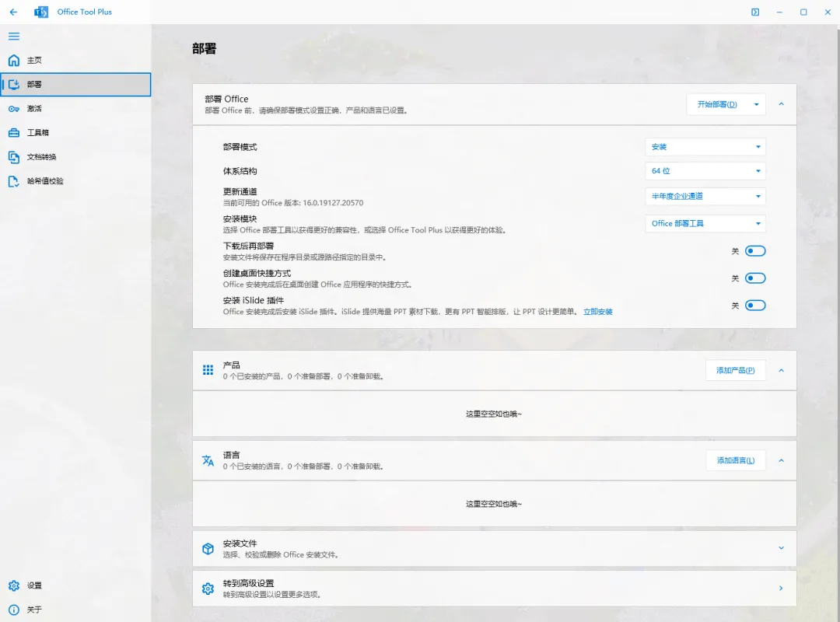Click the gear icon beside 转到高级设置
Screen dimensions: 840x622
(208, 589)
